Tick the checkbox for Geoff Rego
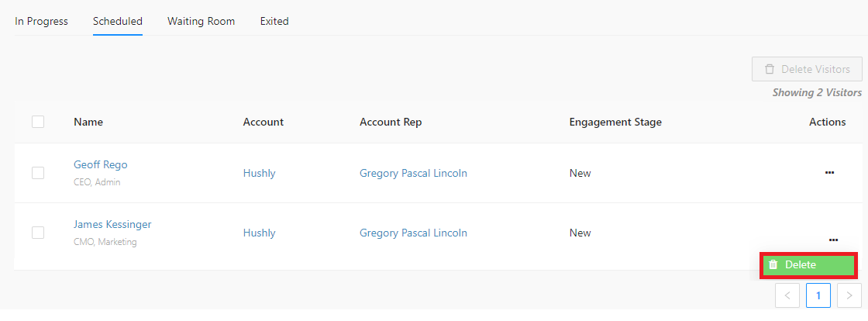Image resolution: width=868 pixels, height=321 pixels. 38,173
